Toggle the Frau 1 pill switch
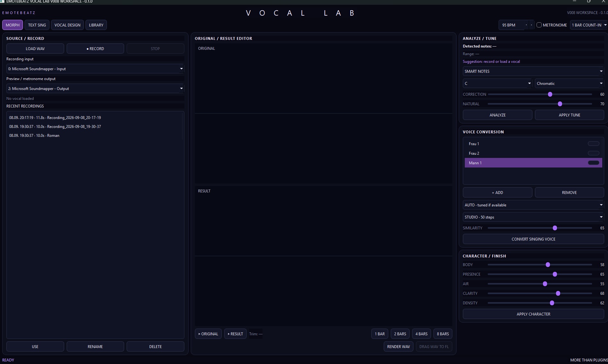608x364 pixels. (594, 144)
